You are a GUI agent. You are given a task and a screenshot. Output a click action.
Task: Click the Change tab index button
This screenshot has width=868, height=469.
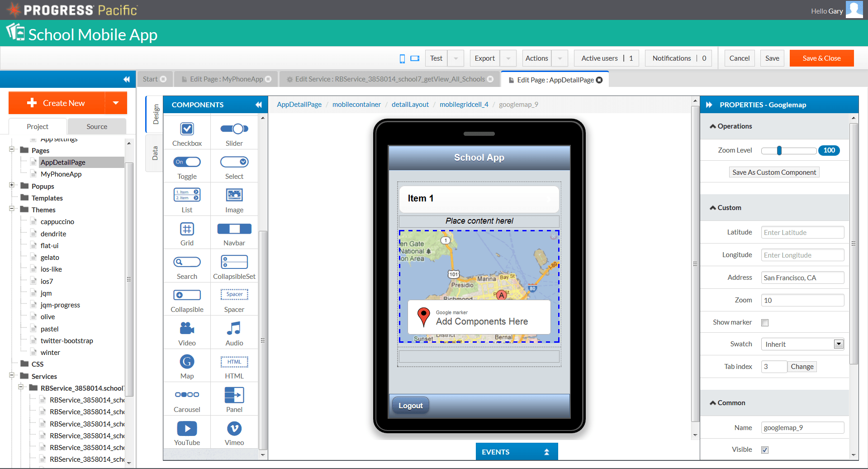point(802,367)
